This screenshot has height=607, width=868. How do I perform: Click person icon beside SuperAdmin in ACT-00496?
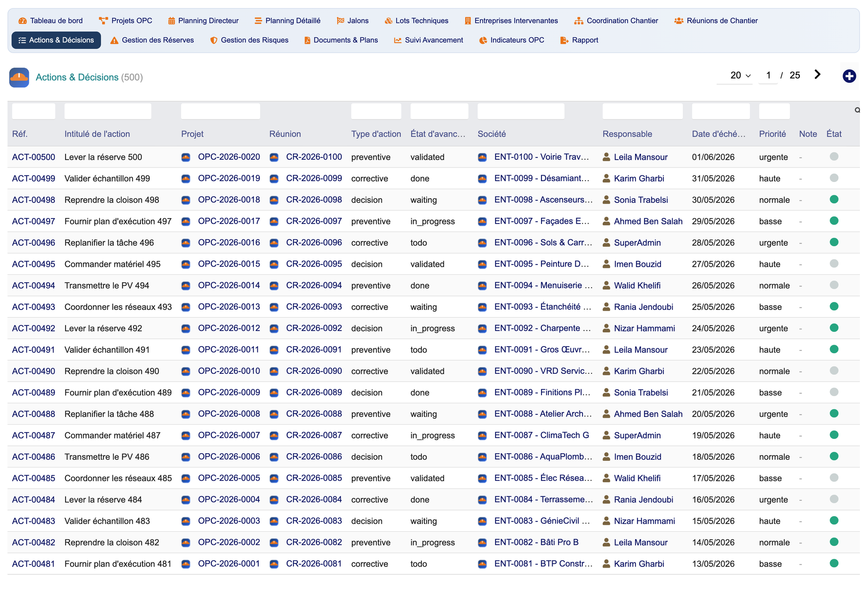click(x=606, y=243)
